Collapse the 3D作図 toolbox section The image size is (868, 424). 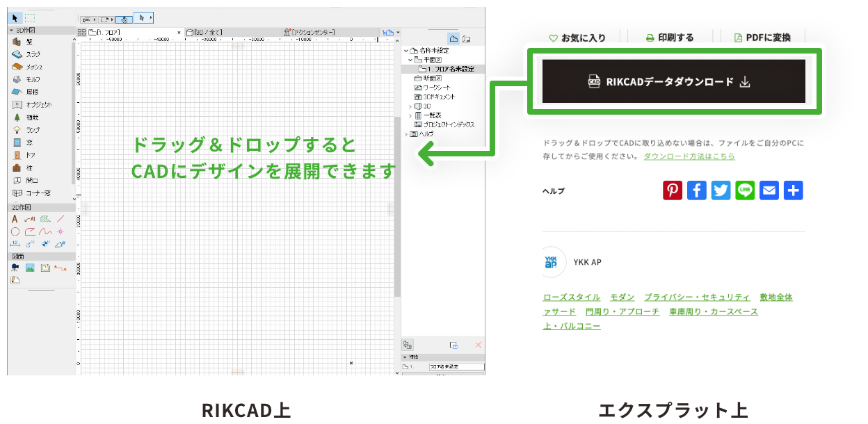pos(11,31)
